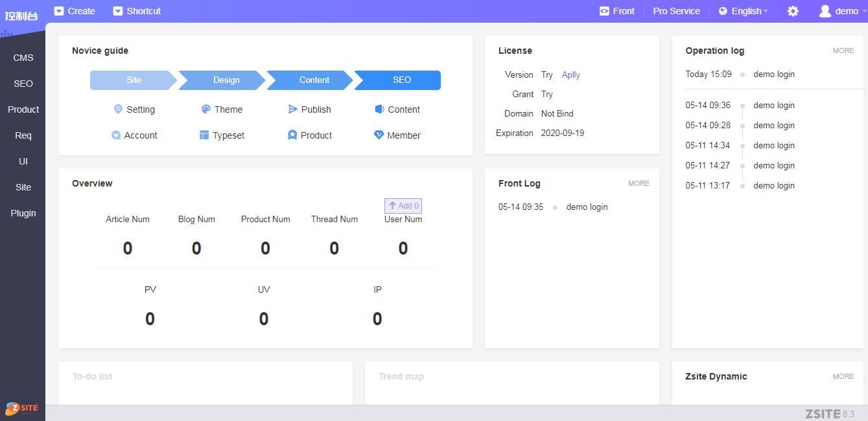
Task: Open Pro Service in the top bar
Action: pyautogui.click(x=676, y=11)
